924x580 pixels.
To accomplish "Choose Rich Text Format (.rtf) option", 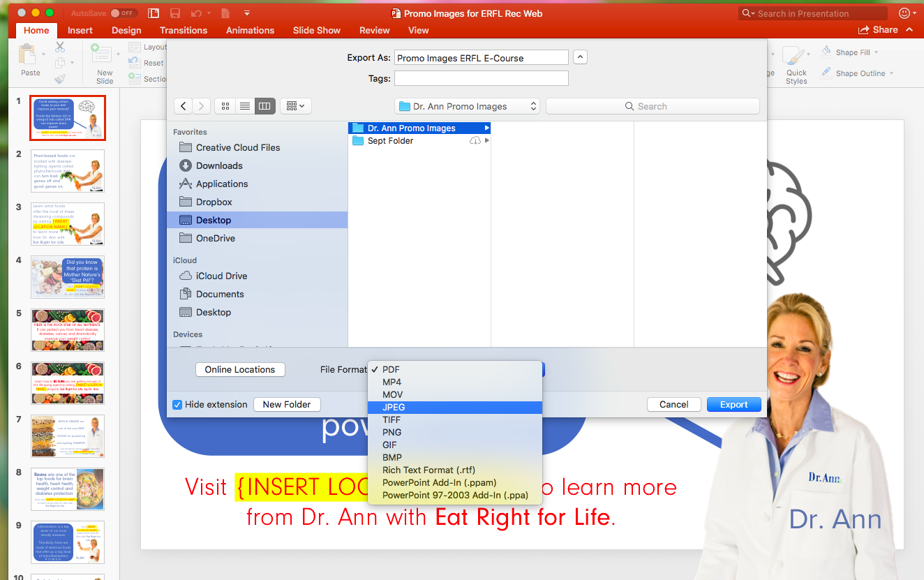I will [455, 470].
